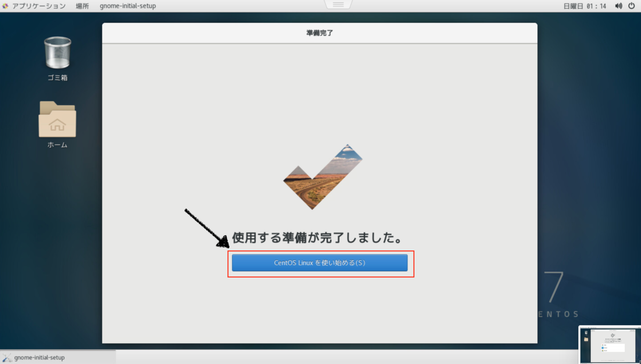The height and width of the screenshot is (364, 641).
Task: Click the gnome-initial-setup icon in the taskbar
Action: point(7,357)
